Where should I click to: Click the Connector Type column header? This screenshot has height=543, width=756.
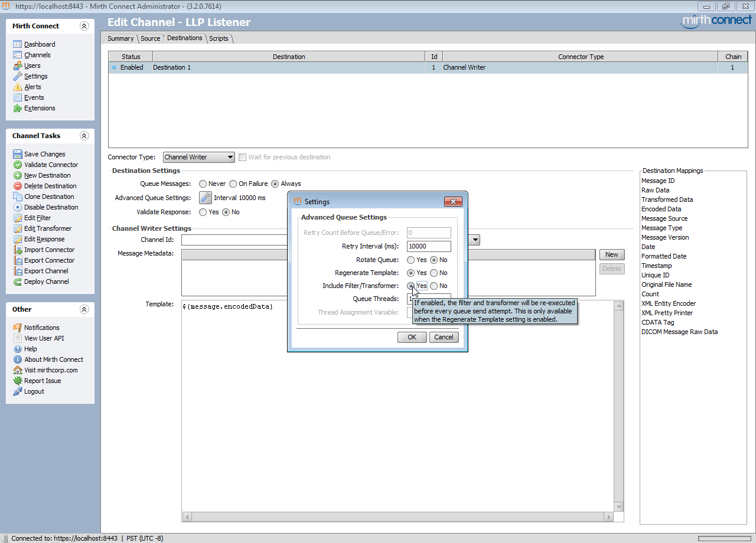tap(581, 57)
